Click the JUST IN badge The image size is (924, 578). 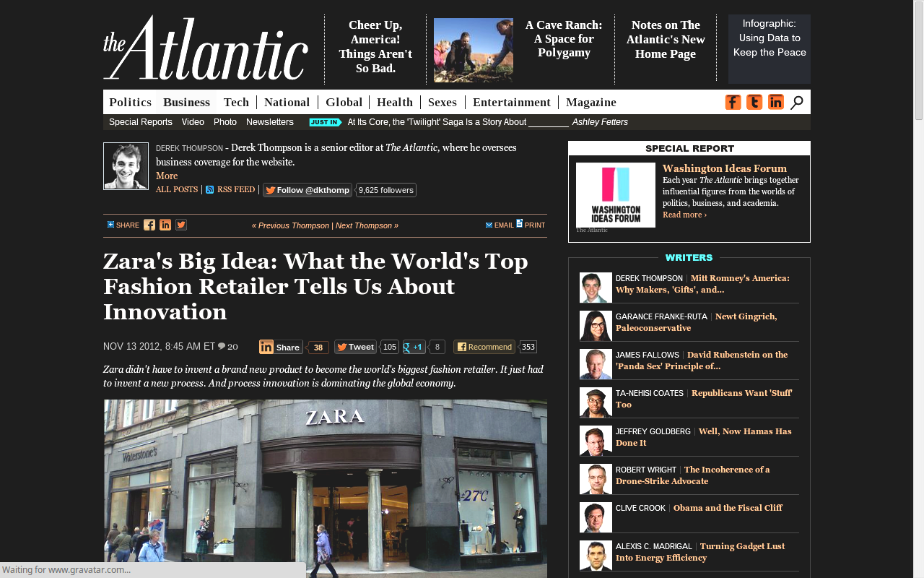coord(325,122)
